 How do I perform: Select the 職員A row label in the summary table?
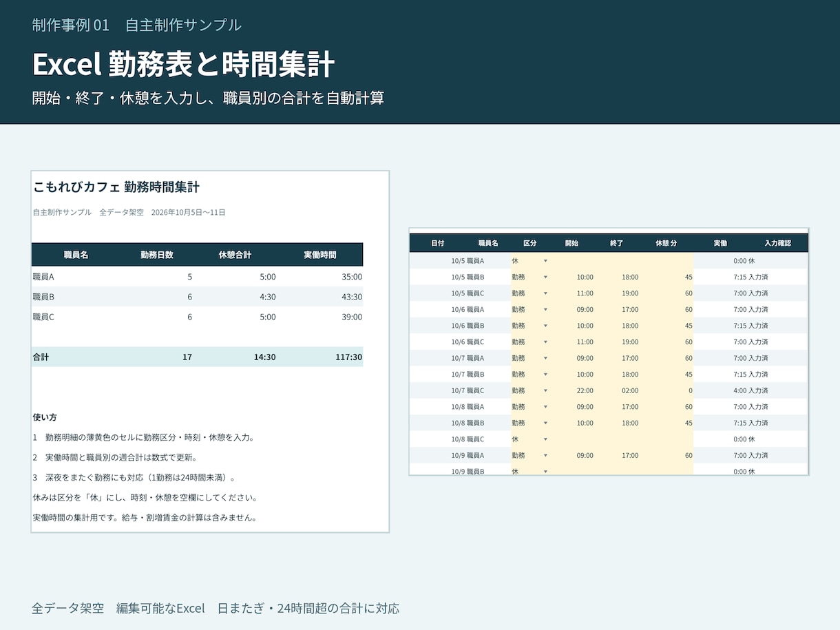[x=43, y=277]
